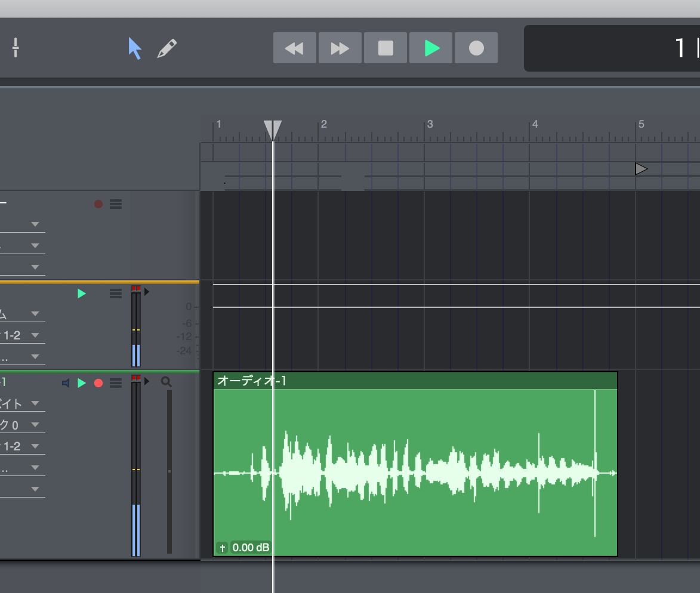Click the waveform in the オーディオ-1 clip

(415, 472)
